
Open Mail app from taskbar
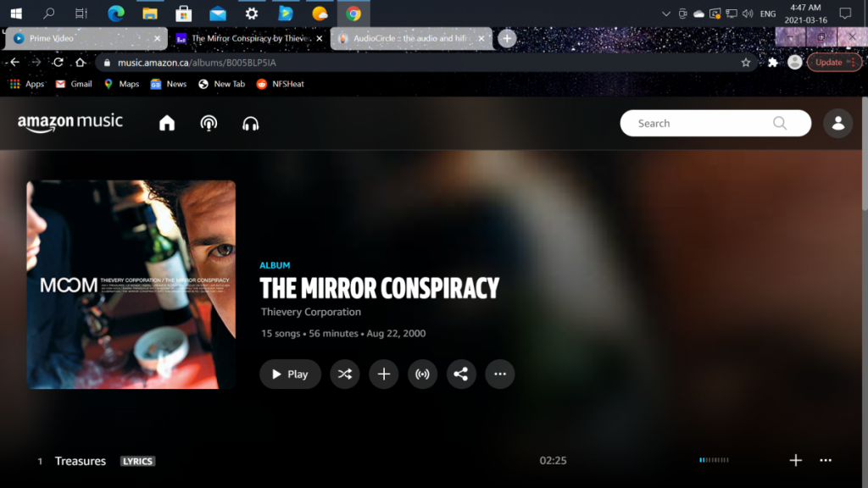click(x=218, y=14)
